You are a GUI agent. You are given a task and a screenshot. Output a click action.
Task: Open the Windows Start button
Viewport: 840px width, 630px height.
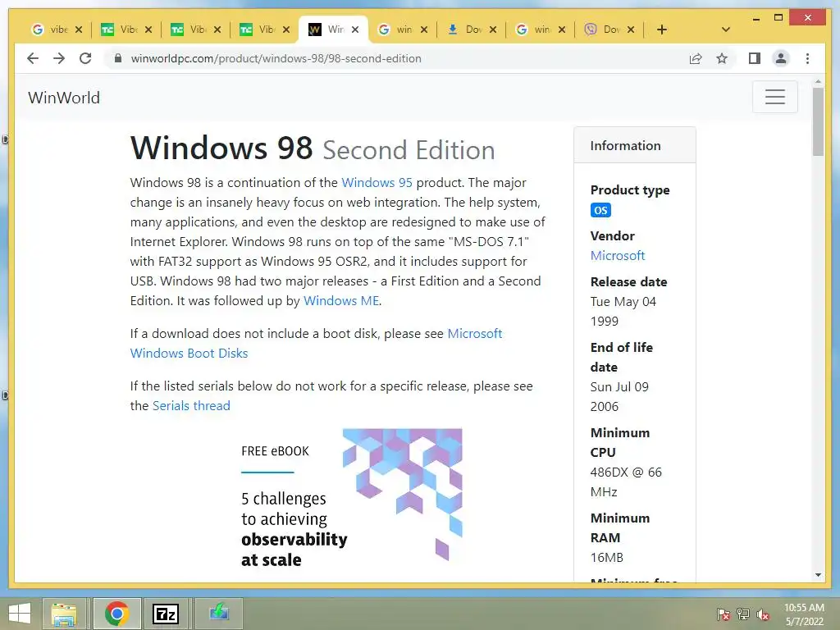(x=20, y=614)
